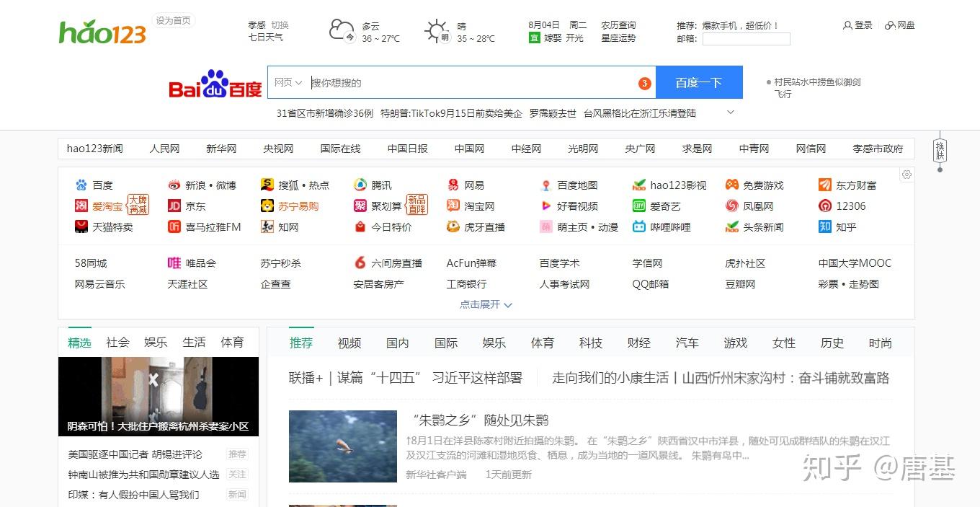Screen dimensions: 980x507
Task: Open site settings gear icon
Action: pos(906,175)
